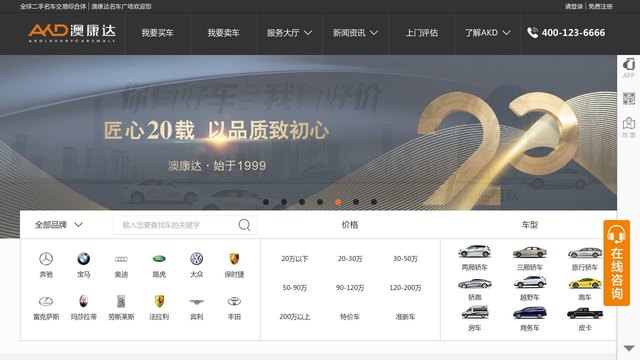Expand the 了解AKD dropdown menu

point(487,33)
